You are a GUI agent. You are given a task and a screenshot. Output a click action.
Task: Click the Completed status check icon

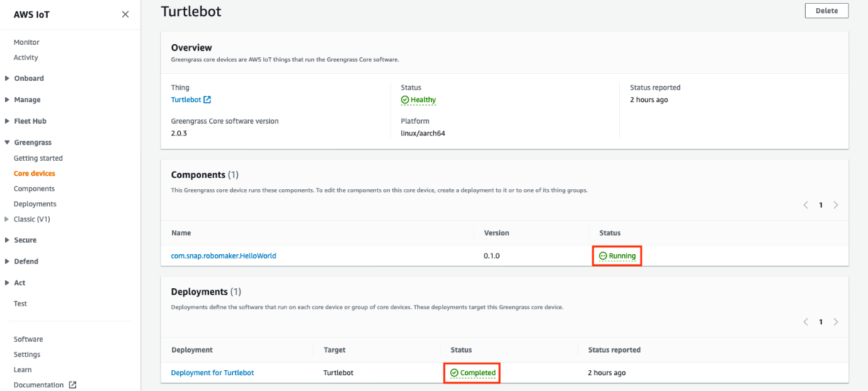[x=454, y=373]
